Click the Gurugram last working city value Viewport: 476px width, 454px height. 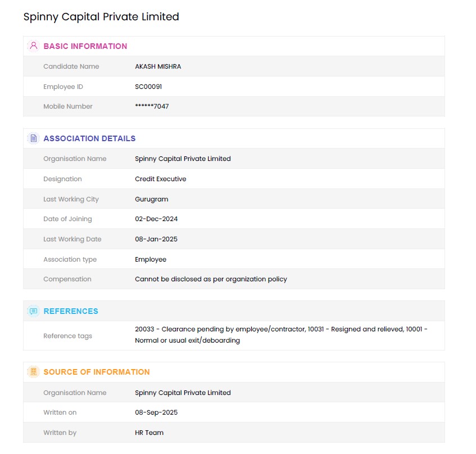coord(152,199)
